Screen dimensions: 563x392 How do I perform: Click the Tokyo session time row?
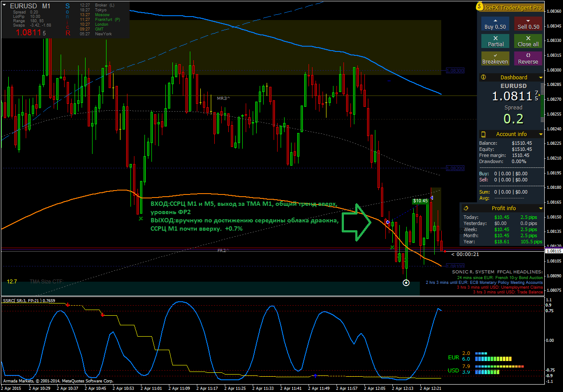[x=93, y=10]
